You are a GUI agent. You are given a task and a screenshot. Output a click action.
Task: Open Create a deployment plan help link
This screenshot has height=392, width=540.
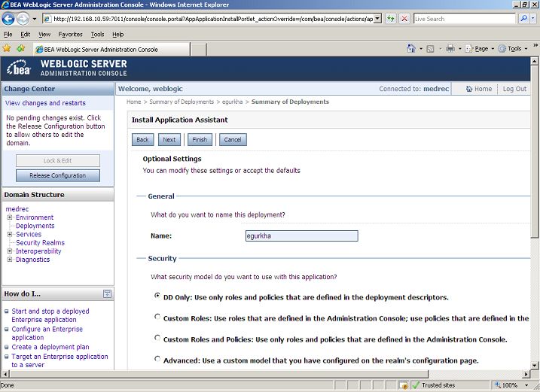click(x=50, y=347)
